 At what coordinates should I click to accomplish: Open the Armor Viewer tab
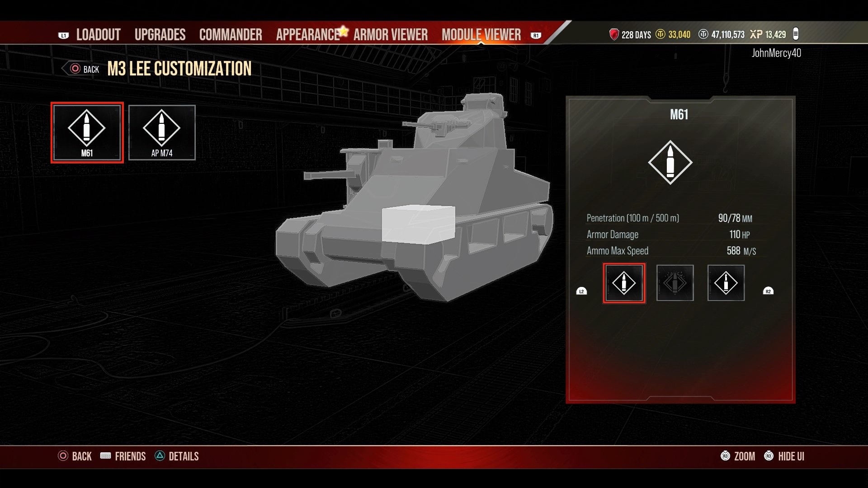(390, 34)
